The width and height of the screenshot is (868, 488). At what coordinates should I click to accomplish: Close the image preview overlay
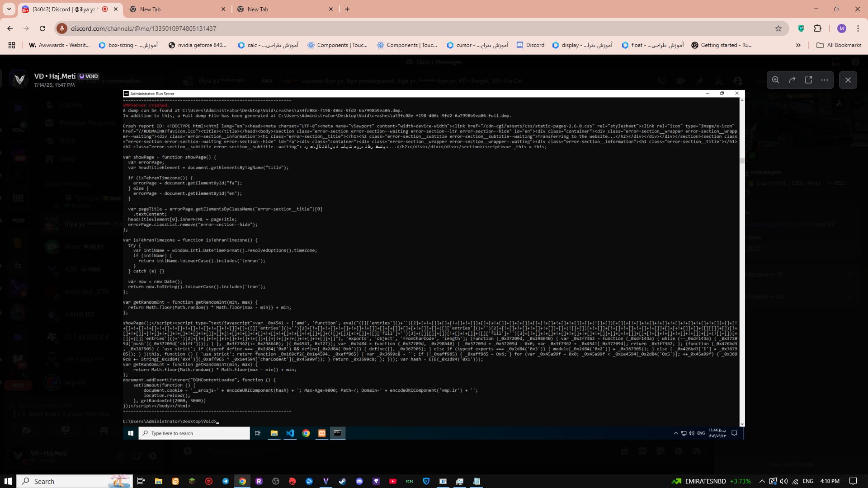(x=848, y=80)
